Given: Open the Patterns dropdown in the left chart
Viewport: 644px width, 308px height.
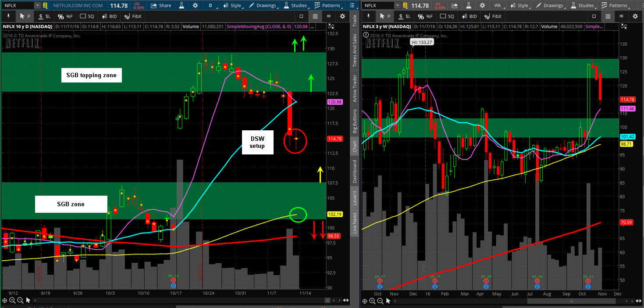Looking at the screenshot, I should coord(329,6).
